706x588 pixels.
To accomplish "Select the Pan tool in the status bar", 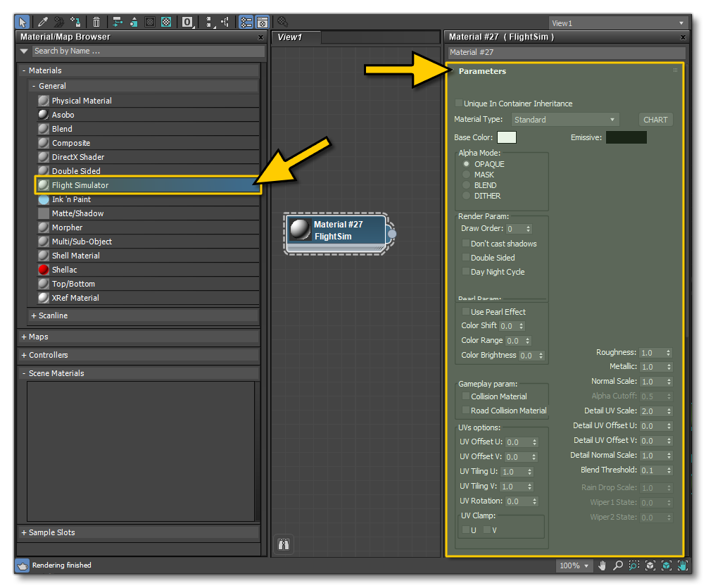I will click(x=603, y=565).
